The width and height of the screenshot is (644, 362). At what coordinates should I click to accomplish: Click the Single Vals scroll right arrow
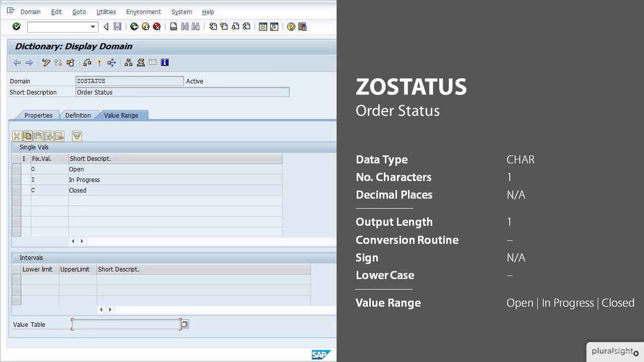(82, 241)
